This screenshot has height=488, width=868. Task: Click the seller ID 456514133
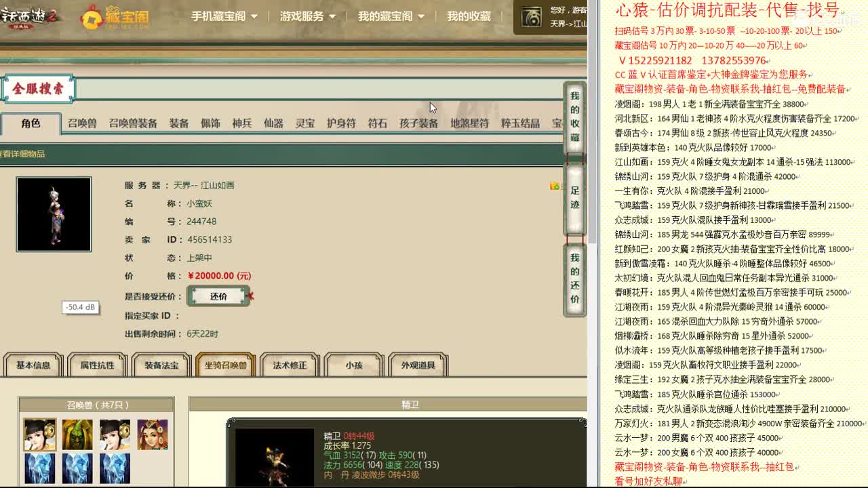pos(210,240)
